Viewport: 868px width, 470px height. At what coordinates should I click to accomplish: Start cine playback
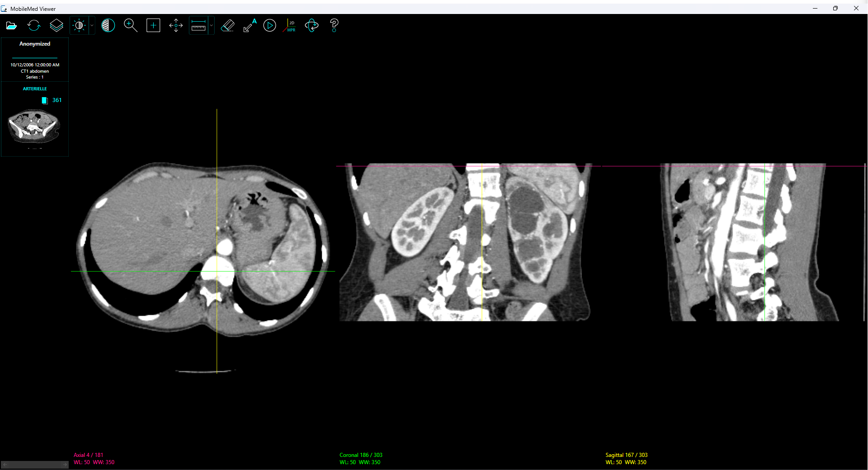pos(270,25)
